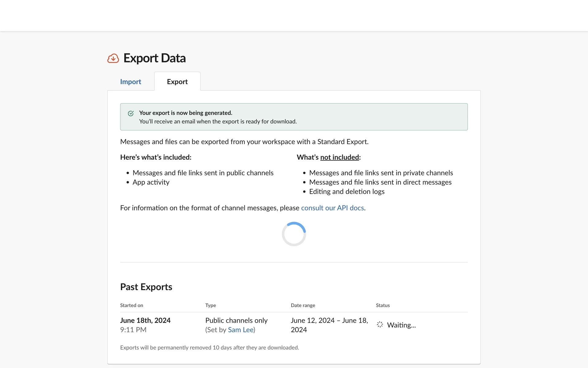Click the small spinner icon beside Waiting
Screen dimensions: 588x368
[380, 324]
